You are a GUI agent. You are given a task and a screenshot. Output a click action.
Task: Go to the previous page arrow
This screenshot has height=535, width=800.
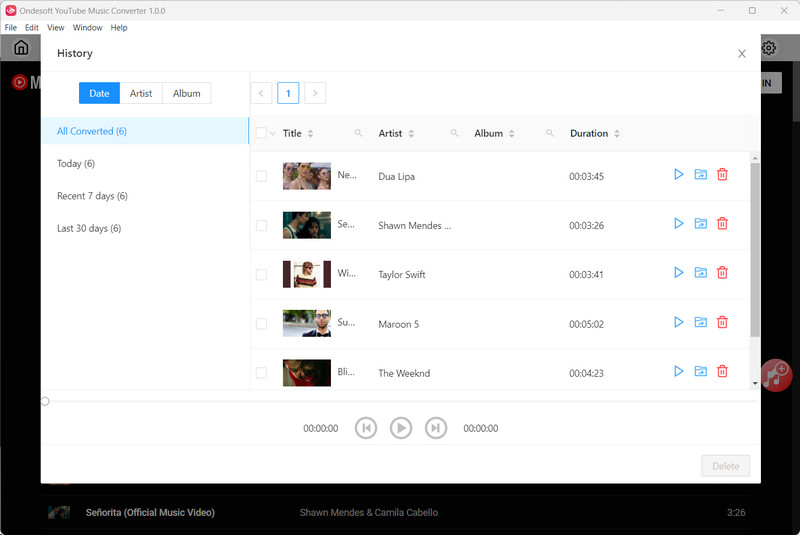pos(261,93)
